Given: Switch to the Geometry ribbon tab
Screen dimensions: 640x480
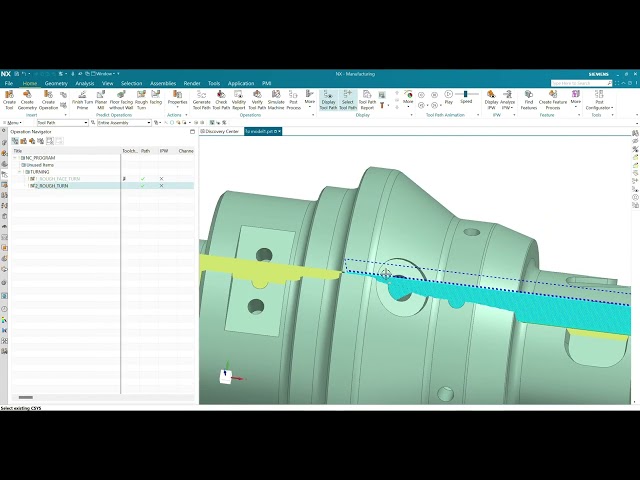Looking at the screenshot, I should (56, 83).
